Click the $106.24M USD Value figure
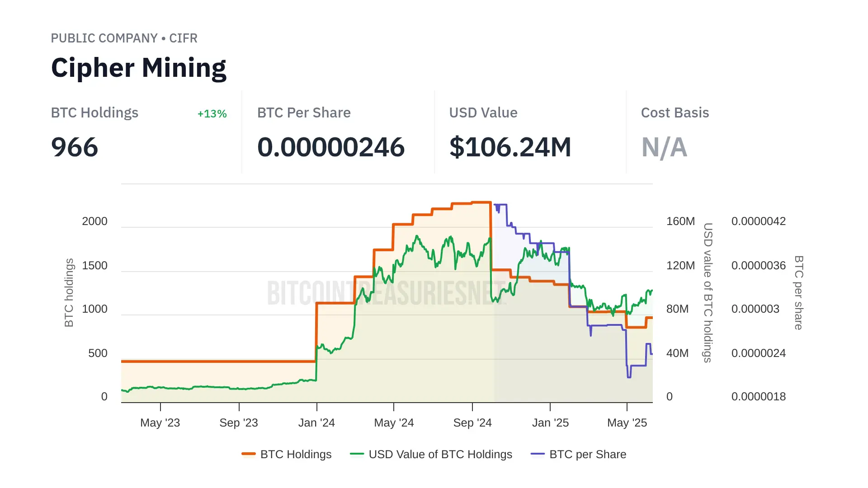The height and width of the screenshot is (488, 868). 510,147
